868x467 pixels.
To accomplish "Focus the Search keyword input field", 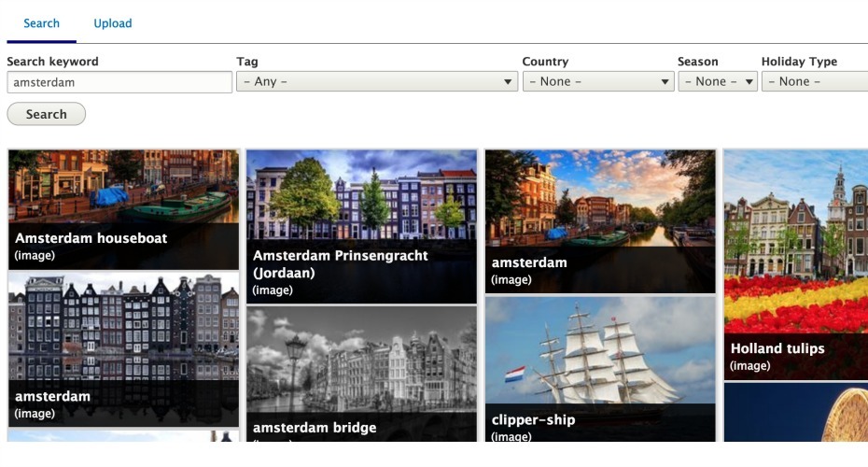I will click(x=119, y=82).
